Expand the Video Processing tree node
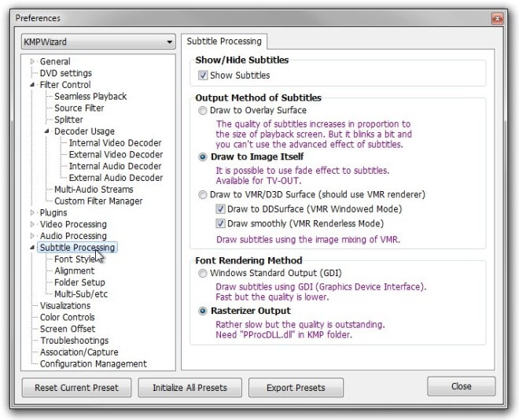 click(32, 224)
